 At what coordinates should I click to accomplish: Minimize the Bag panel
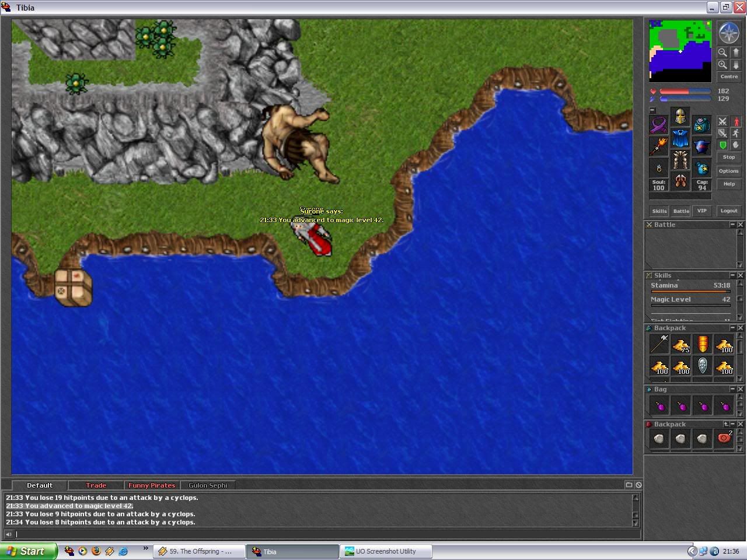(732, 389)
